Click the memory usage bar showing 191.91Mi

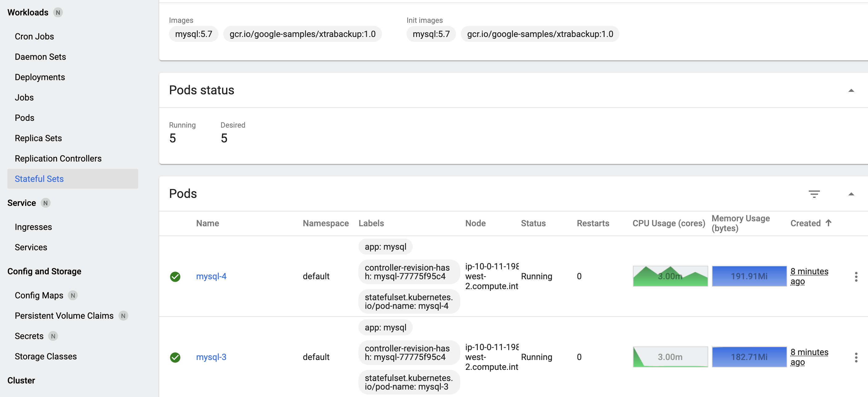point(749,276)
